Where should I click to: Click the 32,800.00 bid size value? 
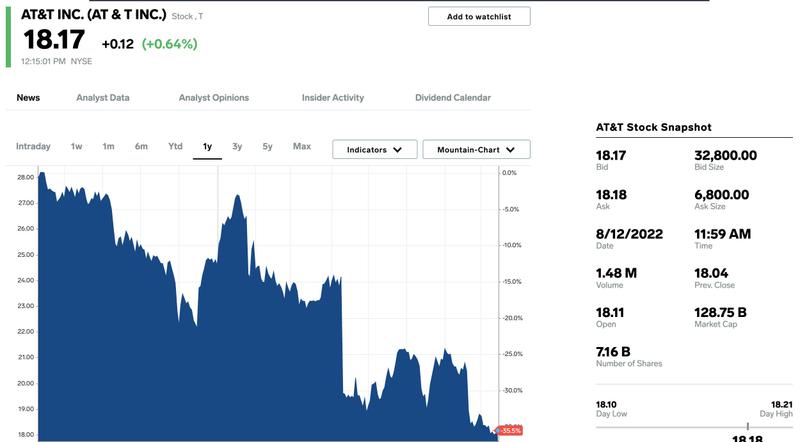pos(726,156)
